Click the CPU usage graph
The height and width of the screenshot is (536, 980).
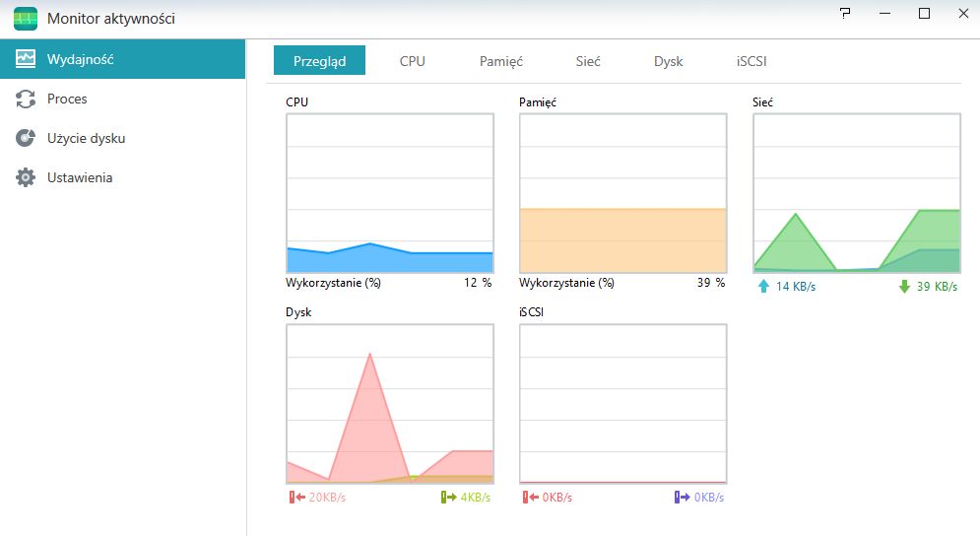click(390, 193)
